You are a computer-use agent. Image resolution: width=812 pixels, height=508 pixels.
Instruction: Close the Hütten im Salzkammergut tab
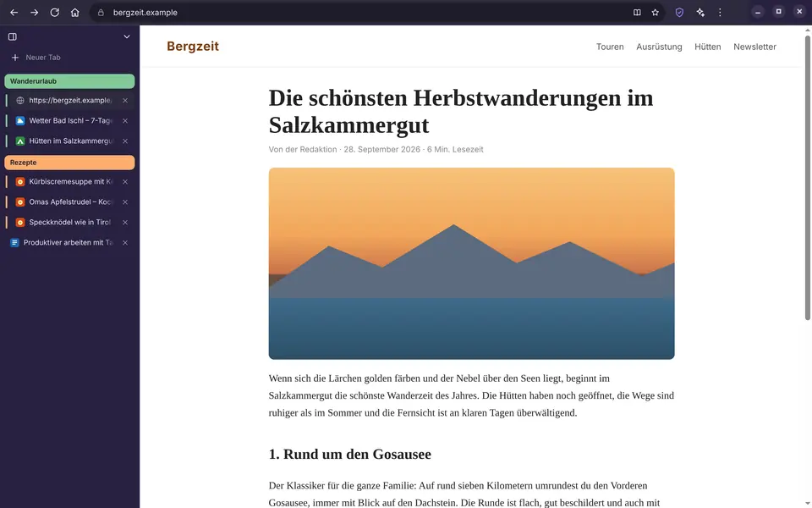125,141
